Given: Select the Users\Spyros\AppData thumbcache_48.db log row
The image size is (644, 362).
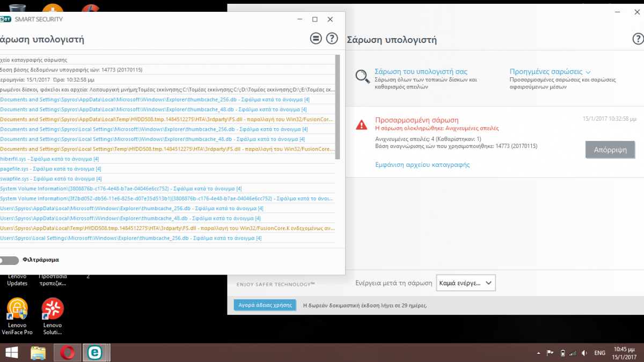Looking at the screenshot, I should [167, 218].
